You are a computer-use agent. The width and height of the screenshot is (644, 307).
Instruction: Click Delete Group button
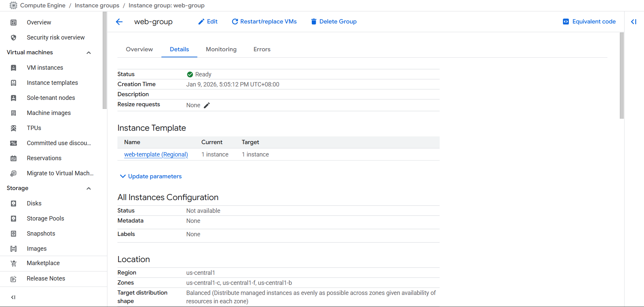[334, 21]
